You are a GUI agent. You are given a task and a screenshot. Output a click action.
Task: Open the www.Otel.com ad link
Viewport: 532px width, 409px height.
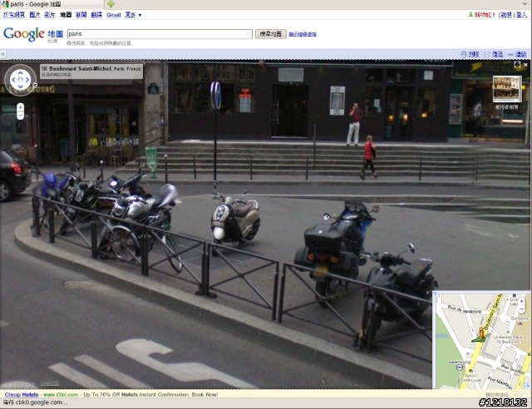[61, 394]
